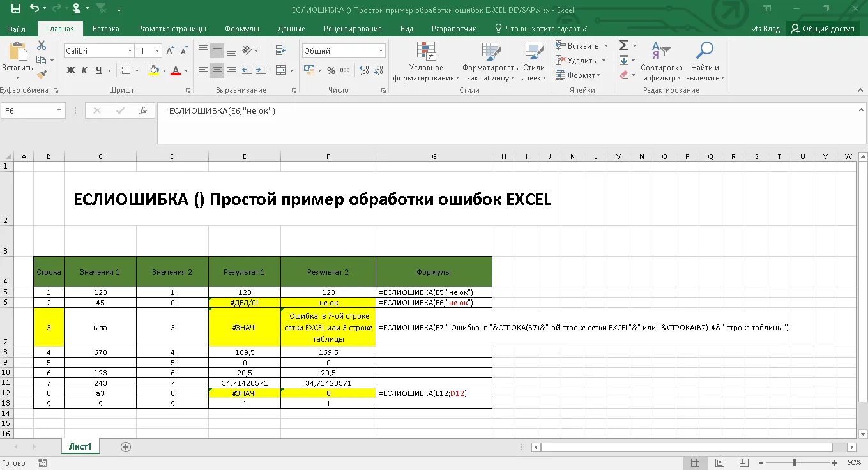Click the 'Что вы хотите сделать?' search

click(x=540, y=29)
